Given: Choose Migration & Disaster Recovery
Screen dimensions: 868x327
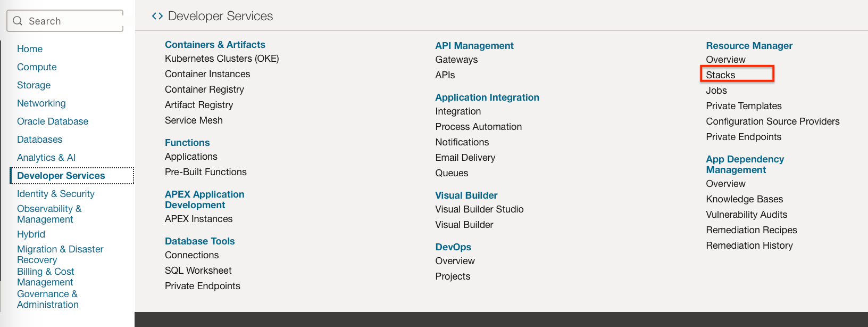Looking at the screenshot, I should [60, 255].
